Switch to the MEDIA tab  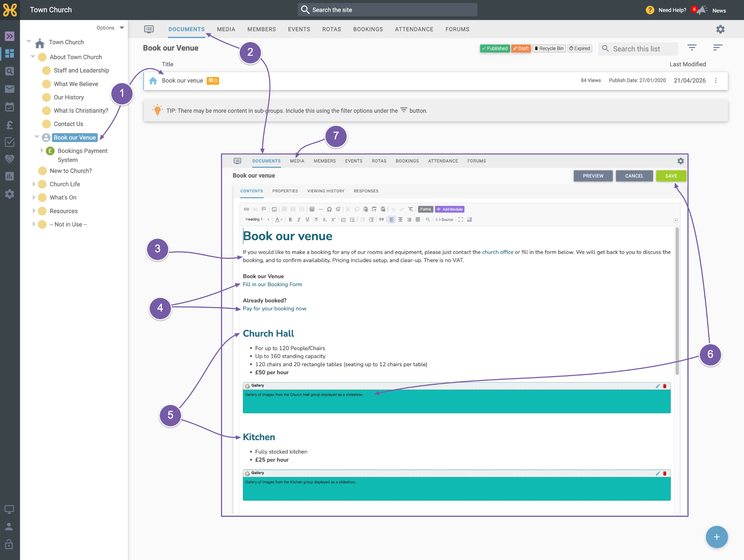pyautogui.click(x=226, y=29)
